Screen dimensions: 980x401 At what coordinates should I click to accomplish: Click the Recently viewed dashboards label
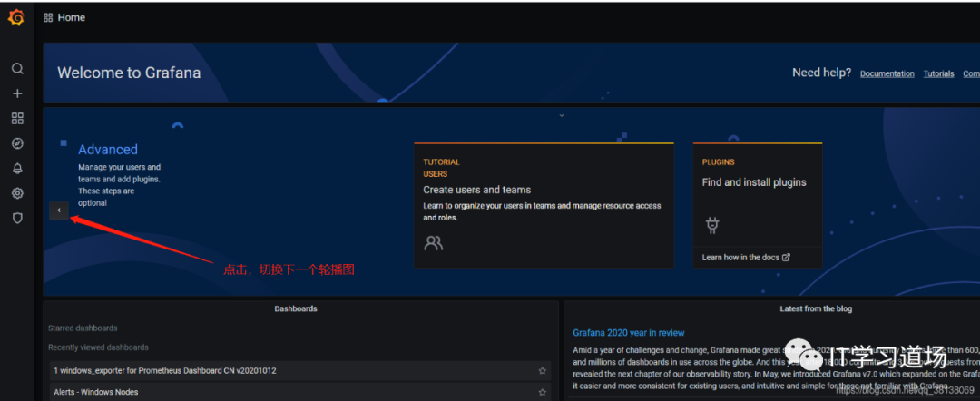98,347
